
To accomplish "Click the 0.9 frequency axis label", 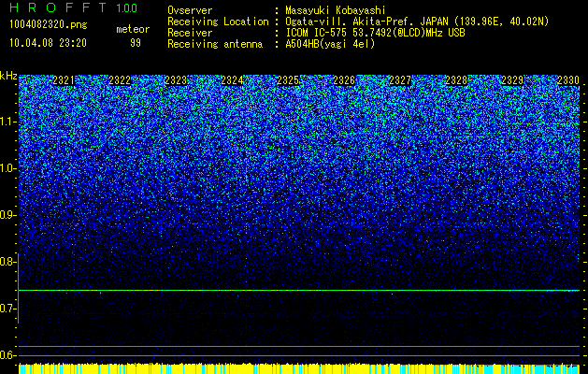I will click(x=7, y=215).
